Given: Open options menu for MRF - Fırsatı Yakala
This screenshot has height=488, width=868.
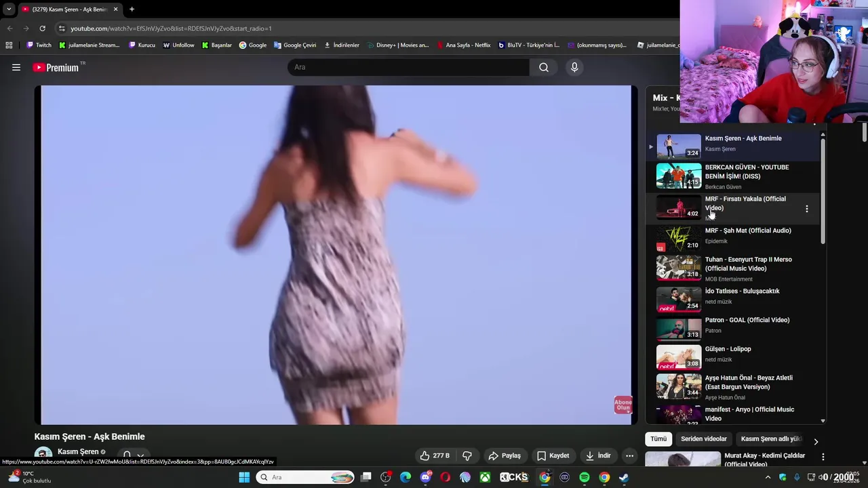Looking at the screenshot, I should (806, 209).
